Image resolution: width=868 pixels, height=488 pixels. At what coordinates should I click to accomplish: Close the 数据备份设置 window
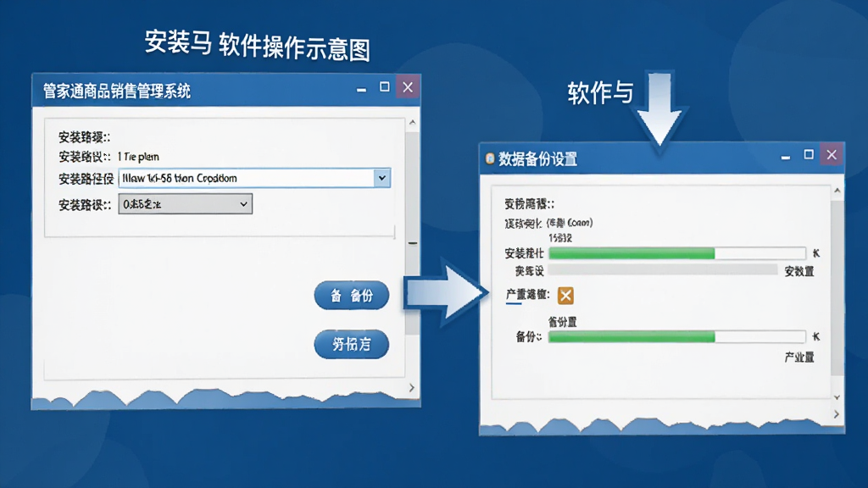(x=832, y=155)
